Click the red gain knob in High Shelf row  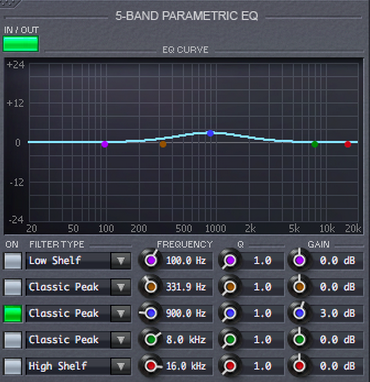click(x=299, y=365)
